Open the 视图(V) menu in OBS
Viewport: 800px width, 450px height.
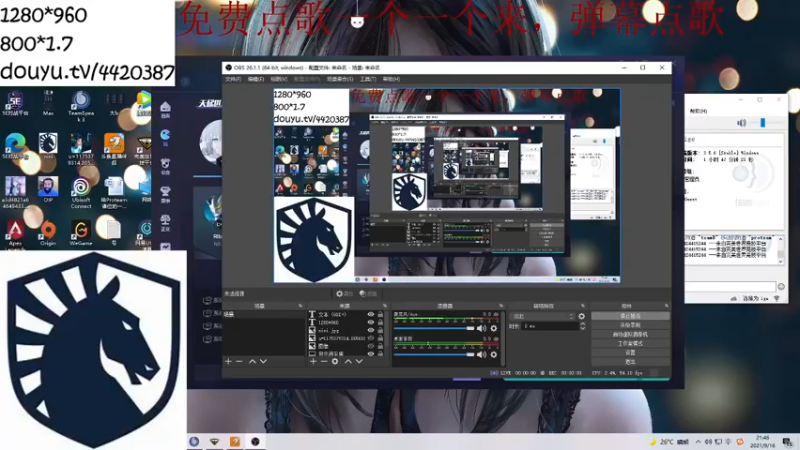(279, 79)
